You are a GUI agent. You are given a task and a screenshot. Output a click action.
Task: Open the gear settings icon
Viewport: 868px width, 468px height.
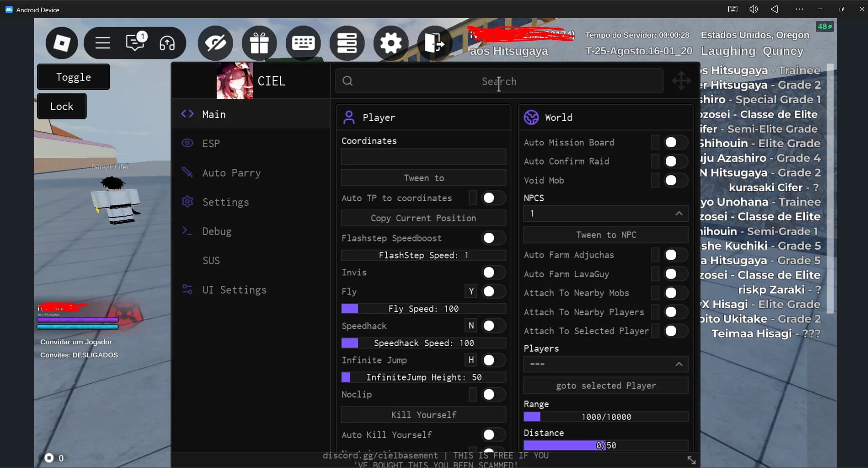tap(390, 43)
